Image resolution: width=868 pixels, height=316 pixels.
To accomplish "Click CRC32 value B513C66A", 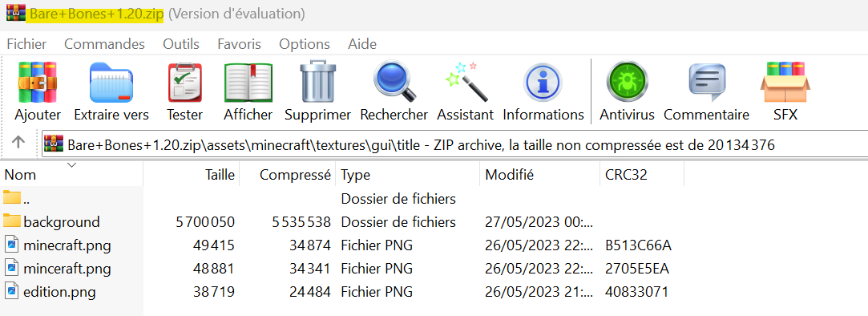I will [x=639, y=245].
